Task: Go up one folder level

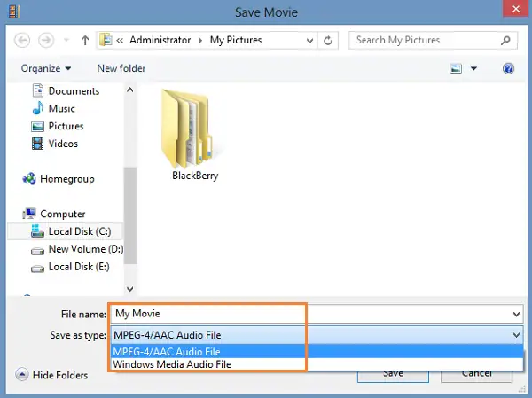Action: coord(85,41)
